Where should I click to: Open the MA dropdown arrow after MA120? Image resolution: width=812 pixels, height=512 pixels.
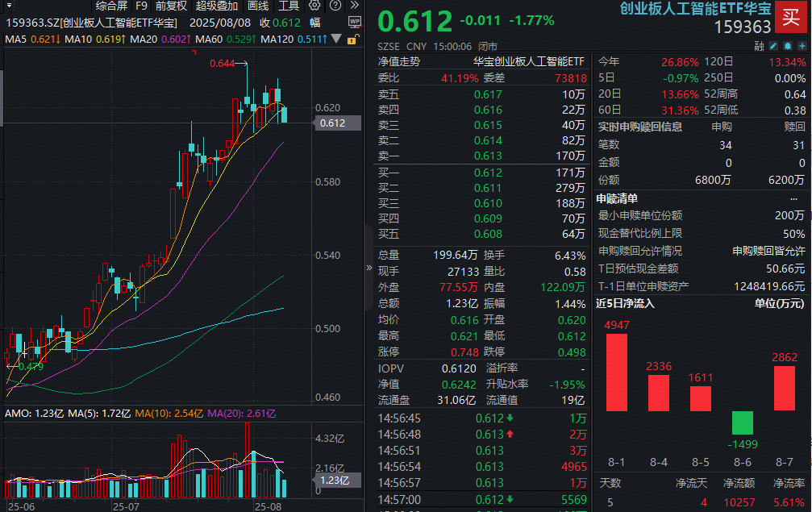[336, 38]
